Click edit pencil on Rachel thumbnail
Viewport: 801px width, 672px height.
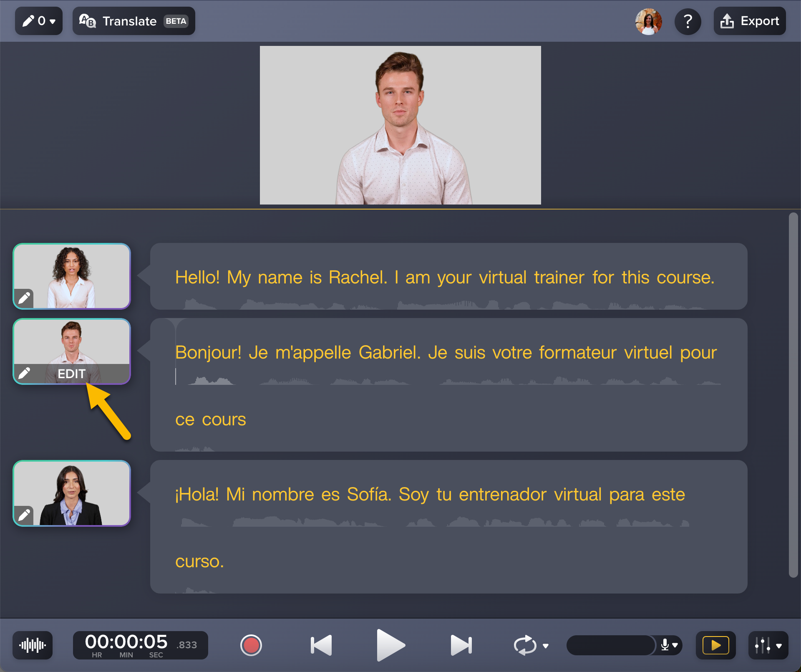[24, 298]
